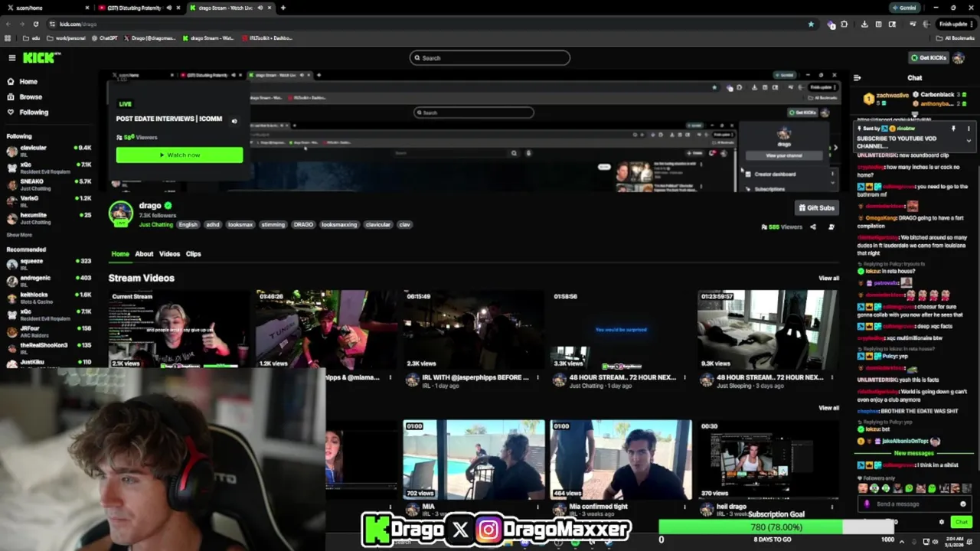Unpin the pinned chat message

953,129
